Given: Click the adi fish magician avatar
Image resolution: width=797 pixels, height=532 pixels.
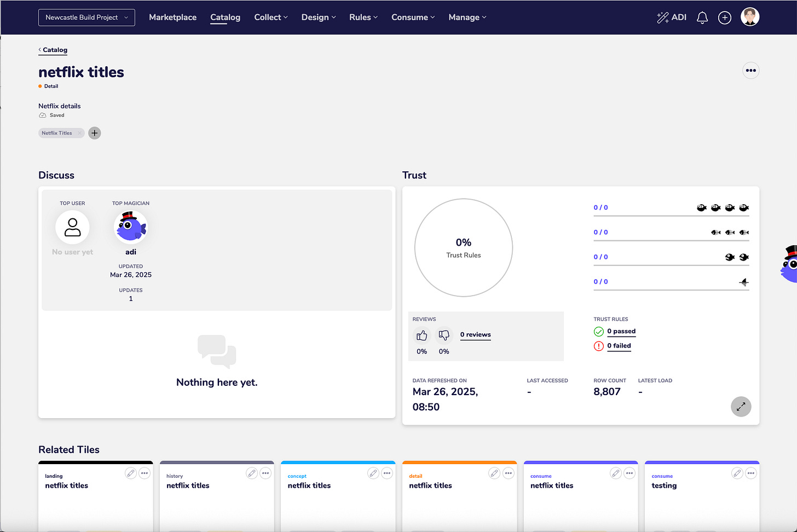Looking at the screenshot, I should tap(131, 227).
